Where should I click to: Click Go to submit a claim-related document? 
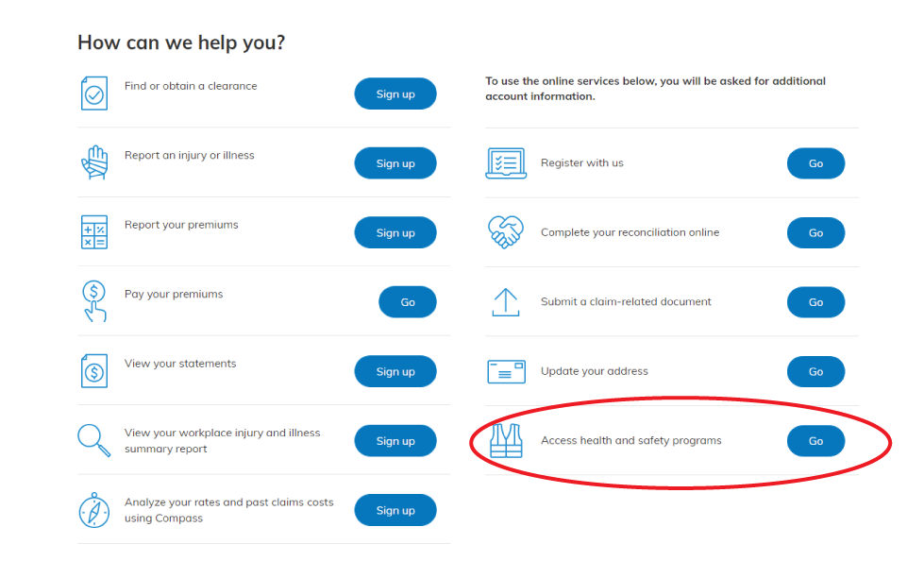point(815,301)
